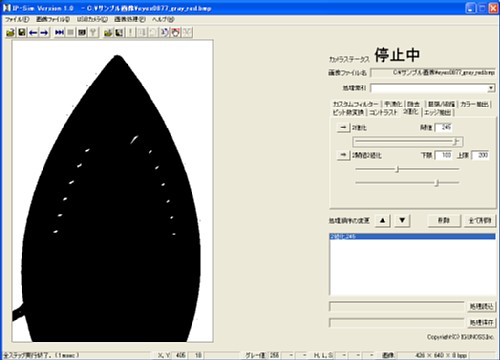Screen dimensions: 500x360
Task: Move processing order up with ▲ button
Action: tap(383, 220)
